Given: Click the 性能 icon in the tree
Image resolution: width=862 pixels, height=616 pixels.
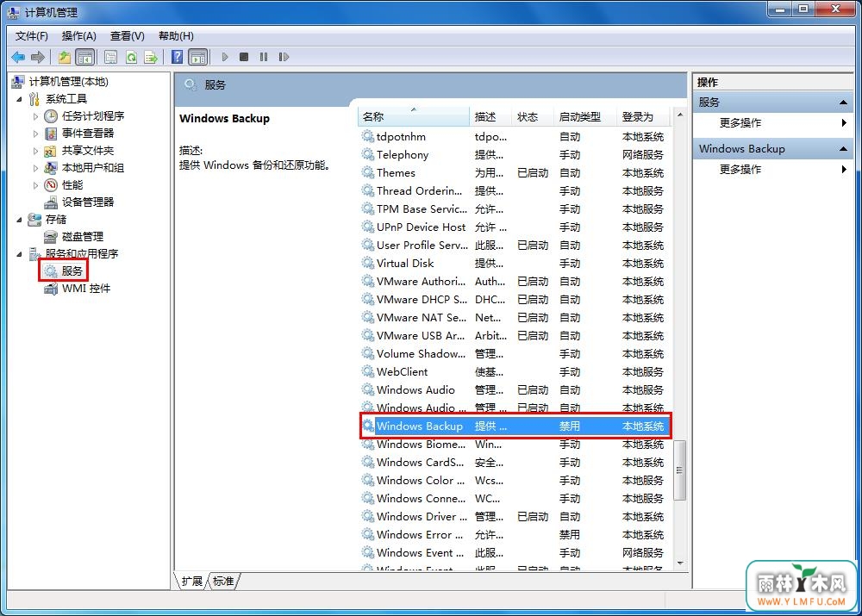Looking at the screenshot, I should coord(51,184).
